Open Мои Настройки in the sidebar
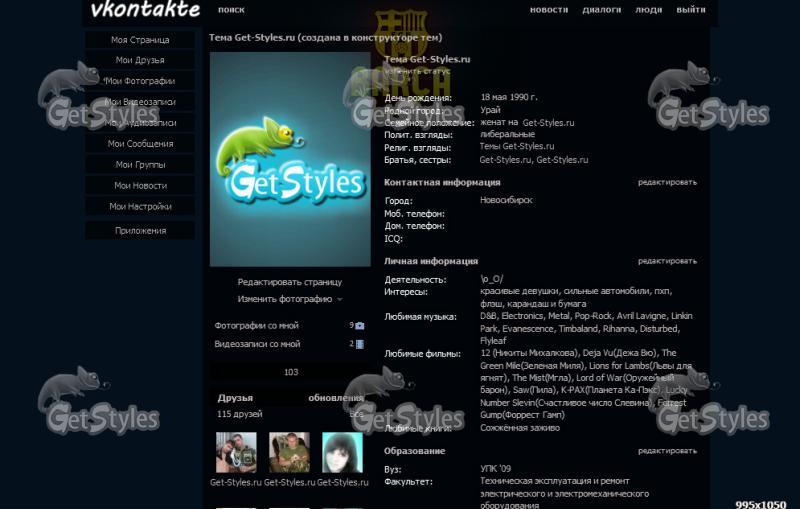This screenshot has width=800, height=509. [140, 207]
